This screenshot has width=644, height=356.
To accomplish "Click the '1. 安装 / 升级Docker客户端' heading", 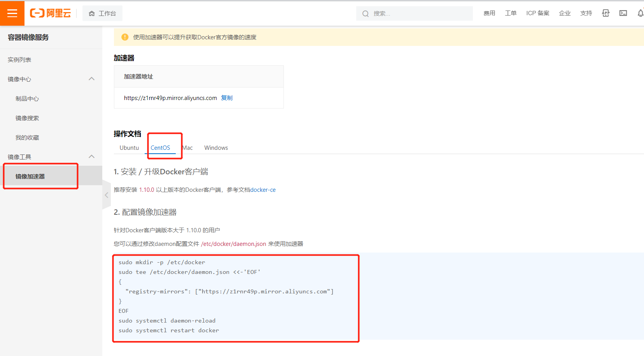I will 161,172.
